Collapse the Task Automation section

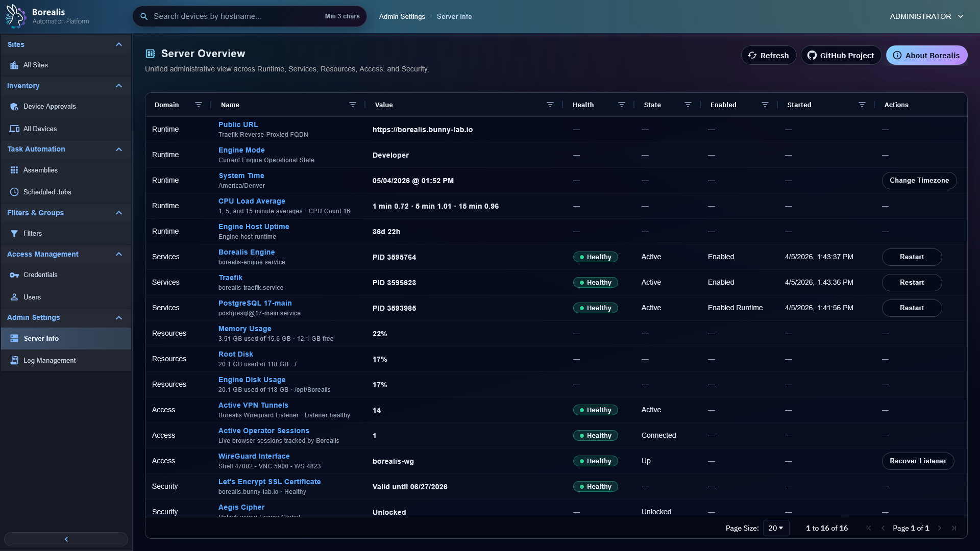point(119,149)
